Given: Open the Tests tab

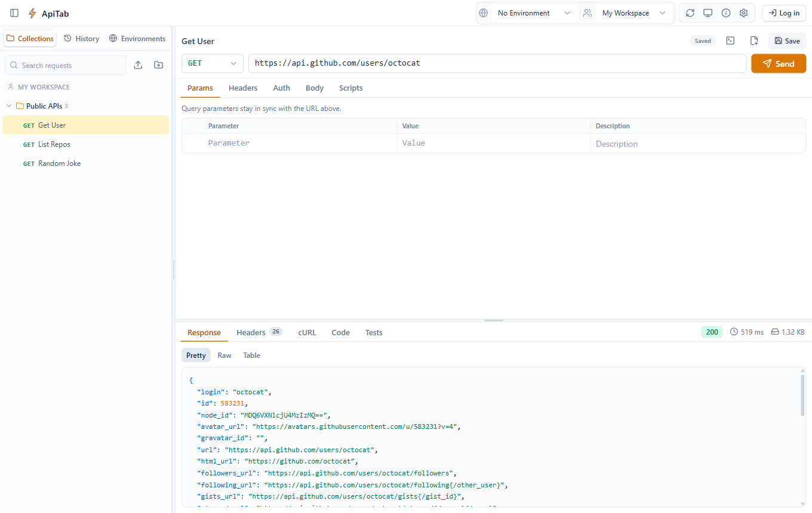Looking at the screenshot, I should click(374, 333).
